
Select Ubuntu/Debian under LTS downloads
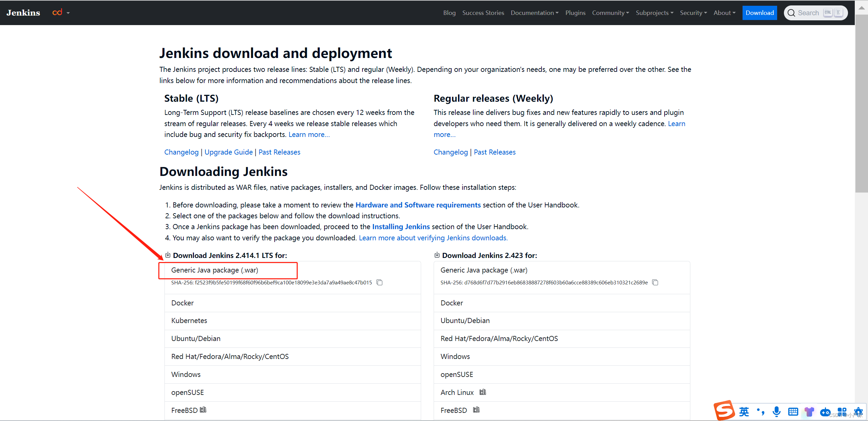pyautogui.click(x=293, y=339)
